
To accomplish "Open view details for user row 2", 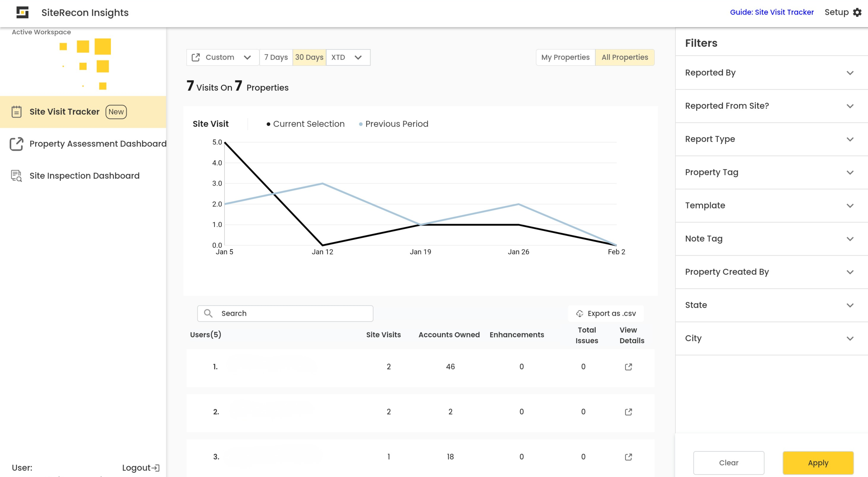I will [x=628, y=412].
